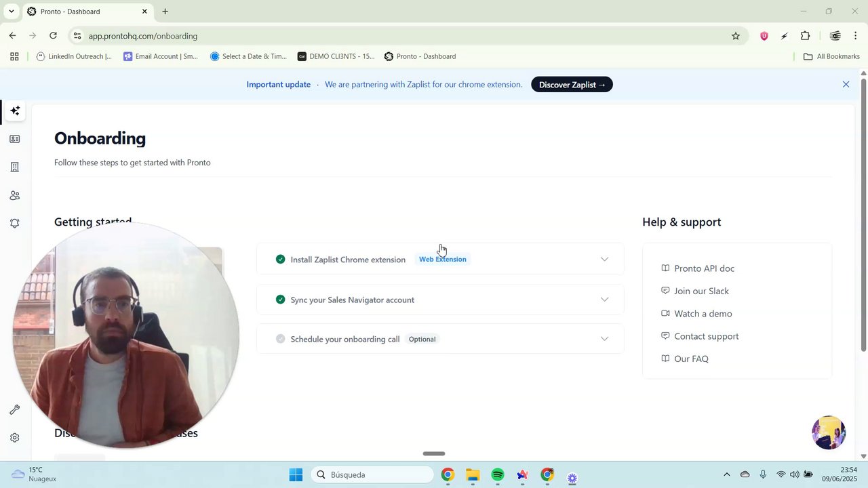
Task: Open Email Account bookmark
Action: click(x=161, y=56)
